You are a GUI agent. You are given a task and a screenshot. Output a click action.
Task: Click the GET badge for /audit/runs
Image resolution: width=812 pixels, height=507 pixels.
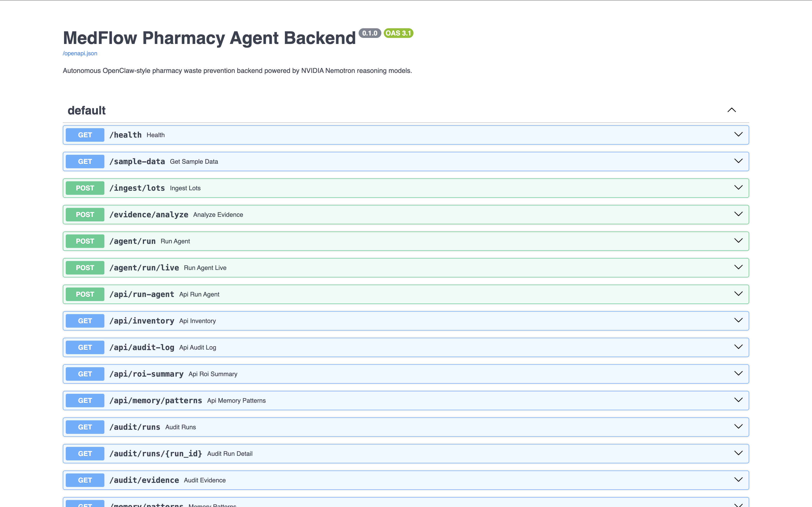[x=85, y=427]
